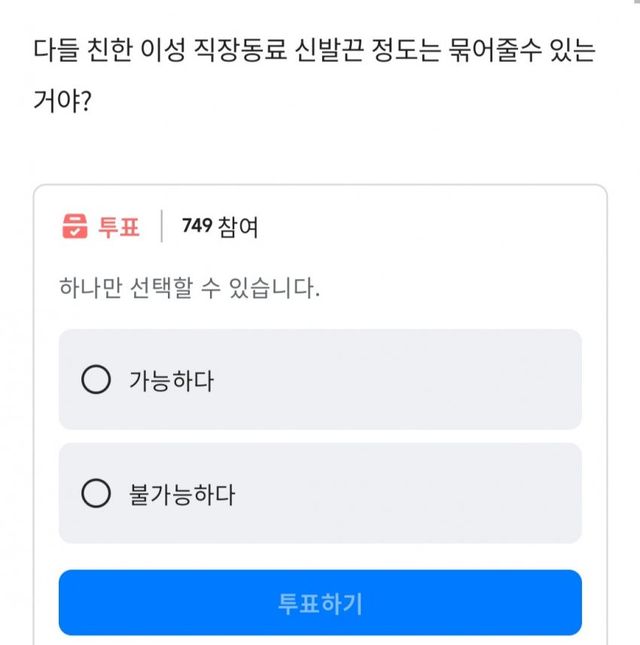This screenshot has width=640, height=645.
Task: Select the 불가능하다 radio circle
Action: click(95, 494)
